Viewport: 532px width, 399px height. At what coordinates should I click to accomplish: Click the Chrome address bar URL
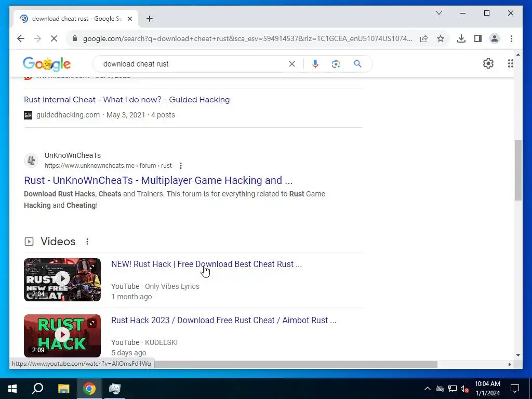[x=248, y=38]
